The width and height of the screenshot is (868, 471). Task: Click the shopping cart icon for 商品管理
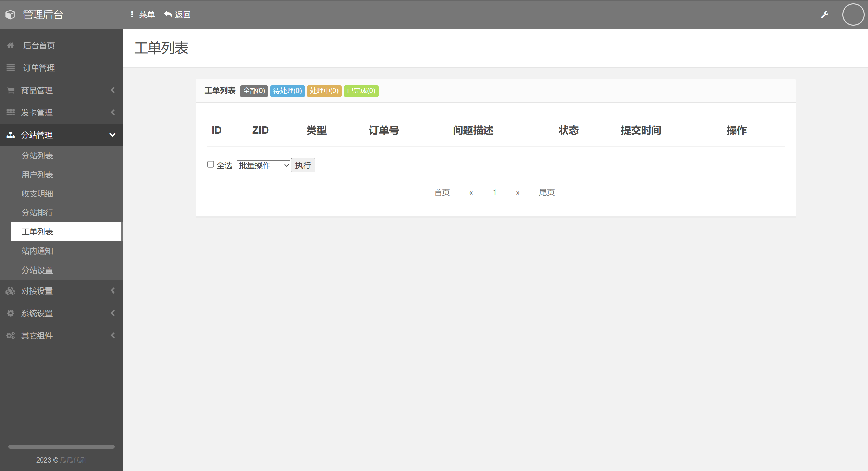pyautogui.click(x=11, y=90)
